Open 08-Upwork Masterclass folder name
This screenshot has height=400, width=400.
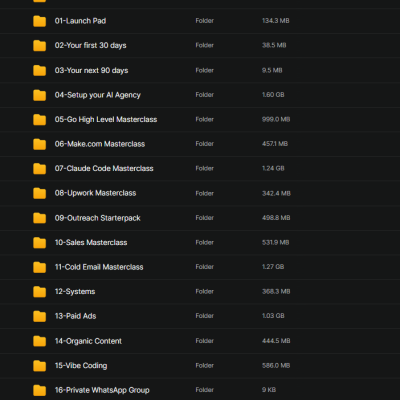tap(96, 193)
